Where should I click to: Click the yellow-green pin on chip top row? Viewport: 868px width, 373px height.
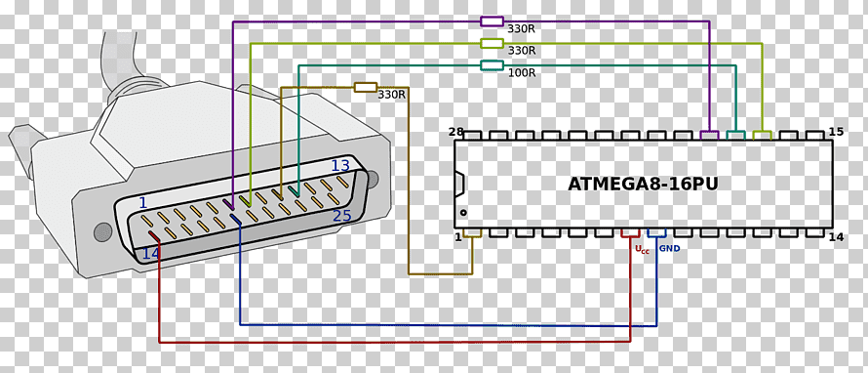point(763,135)
